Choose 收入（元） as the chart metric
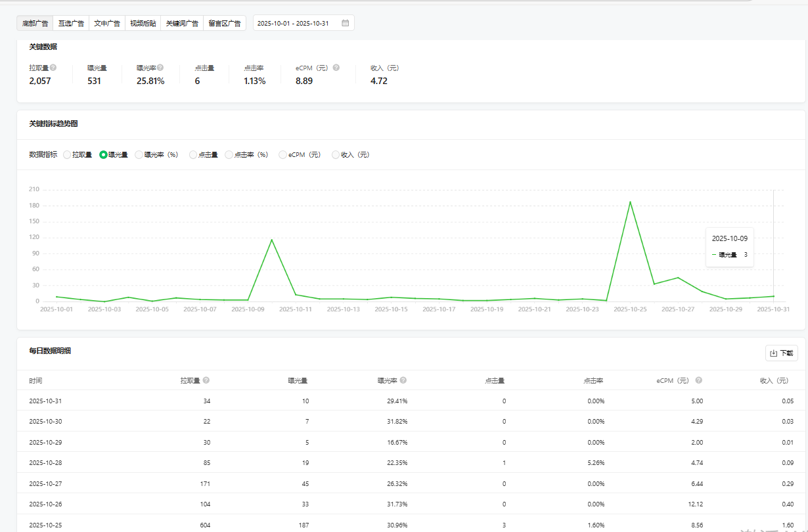This screenshot has width=808, height=532. [336, 155]
